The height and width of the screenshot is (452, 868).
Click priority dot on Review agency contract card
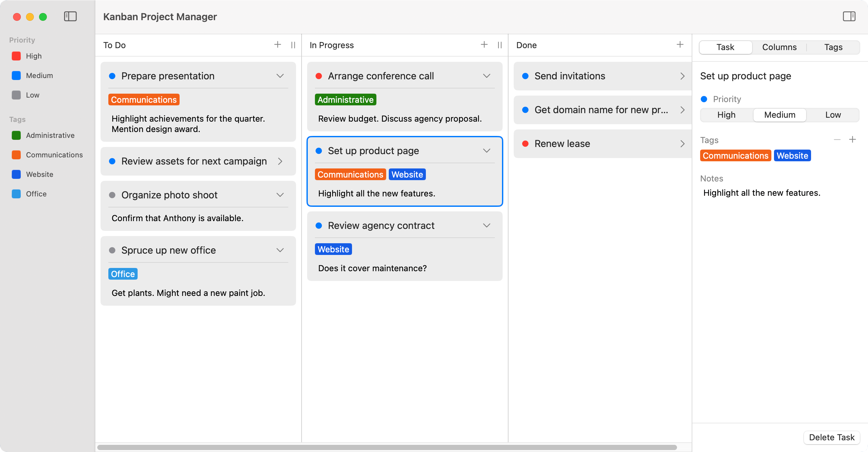tap(319, 226)
